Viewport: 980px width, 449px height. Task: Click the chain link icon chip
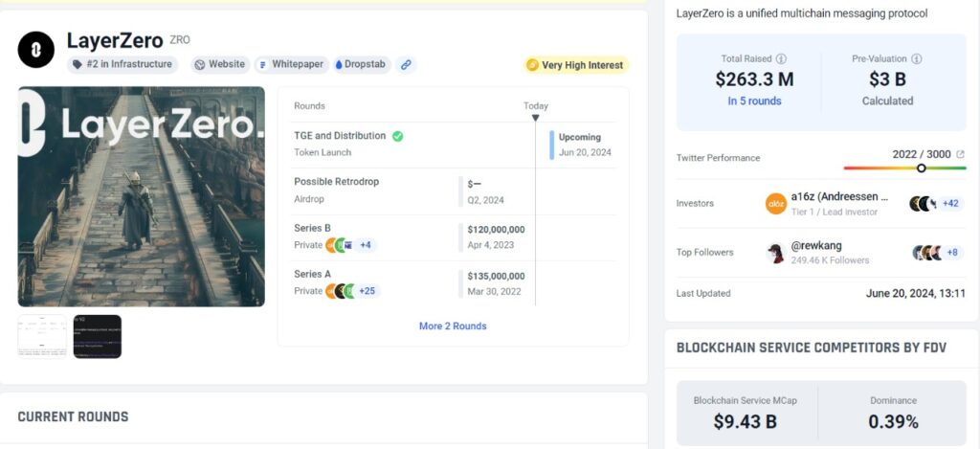[406, 64]
